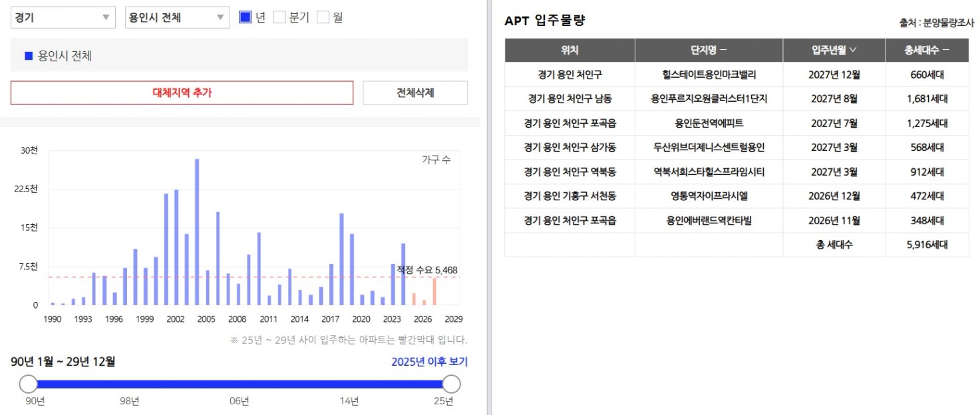Click the 전체삭제 button
Screen dimensions: 980x415
click(415, 93)
